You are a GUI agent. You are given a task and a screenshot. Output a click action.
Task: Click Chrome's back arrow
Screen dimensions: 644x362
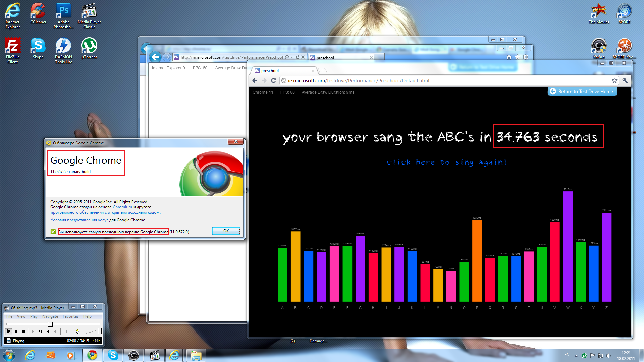tap(255, 81)
